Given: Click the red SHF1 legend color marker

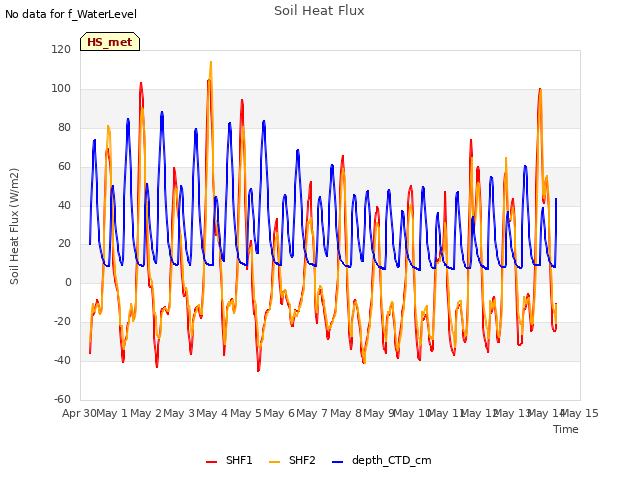Looking at the screenshot, I should [211, 462].
